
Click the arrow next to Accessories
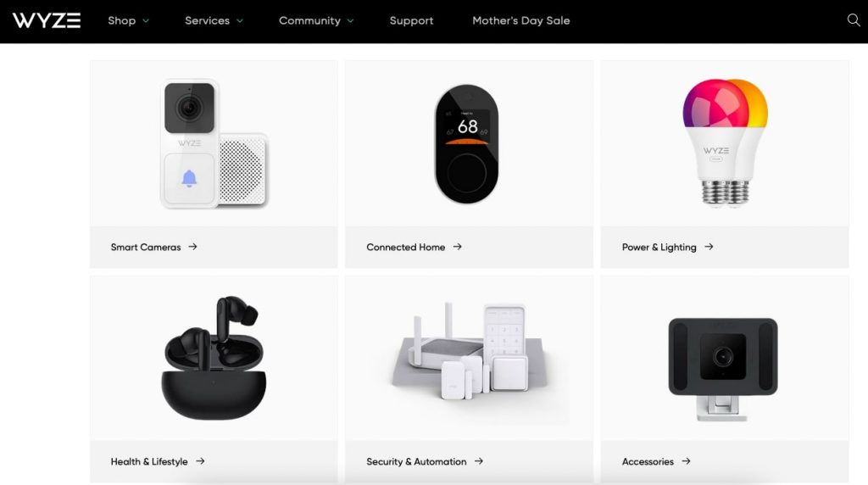tap(686, 461)
